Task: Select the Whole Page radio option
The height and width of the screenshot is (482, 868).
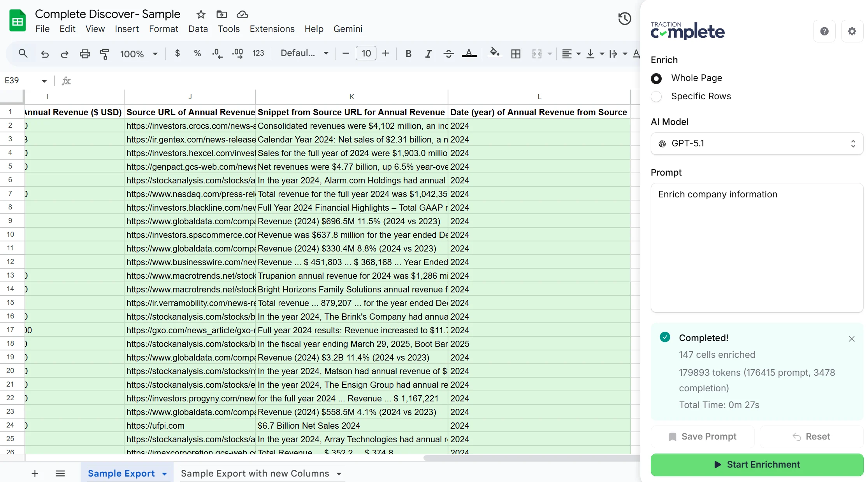Action: point(656,78)
